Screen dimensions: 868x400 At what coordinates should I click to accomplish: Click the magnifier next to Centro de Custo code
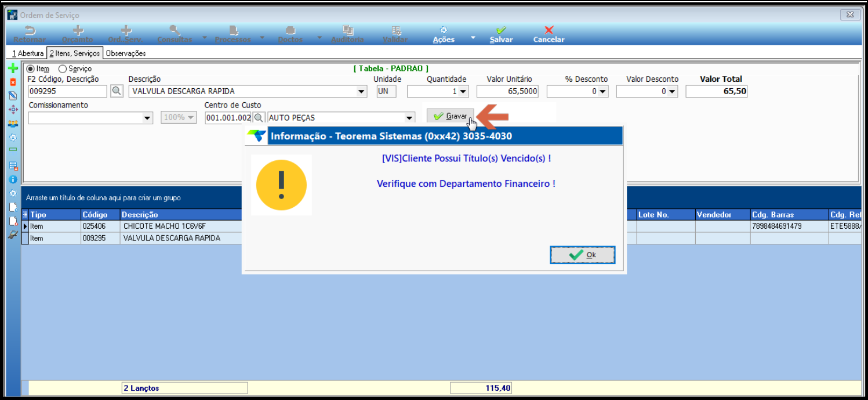coord(259,118)
